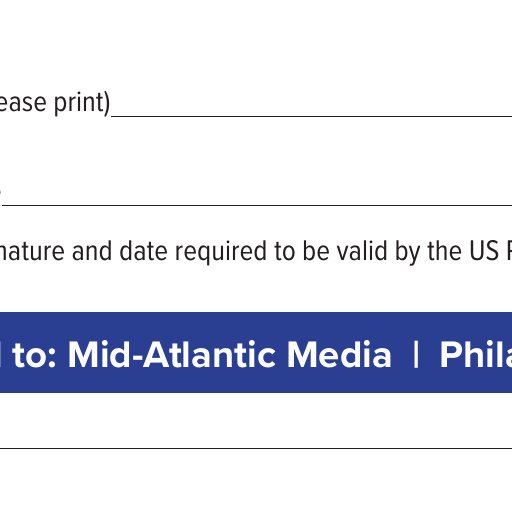Click the partial word "nature" in the note
Screen dimensions: 512x512
point(32,252)
